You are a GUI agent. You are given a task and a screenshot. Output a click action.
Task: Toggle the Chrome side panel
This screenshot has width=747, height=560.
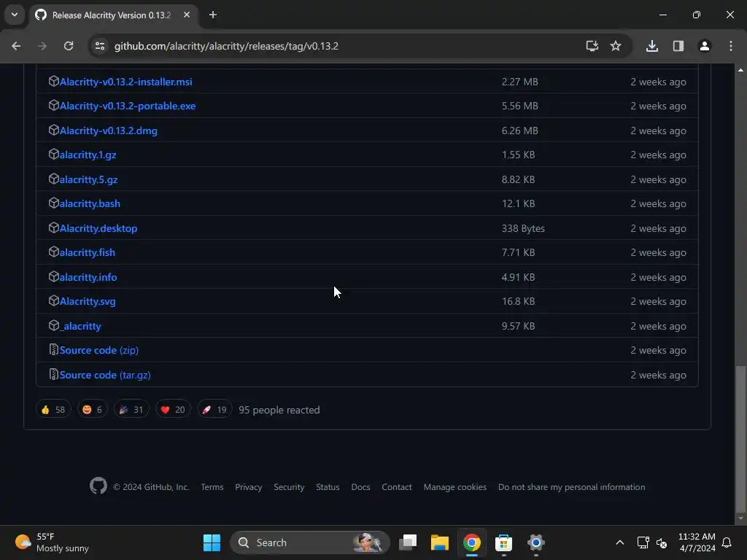tap(678, 46)
